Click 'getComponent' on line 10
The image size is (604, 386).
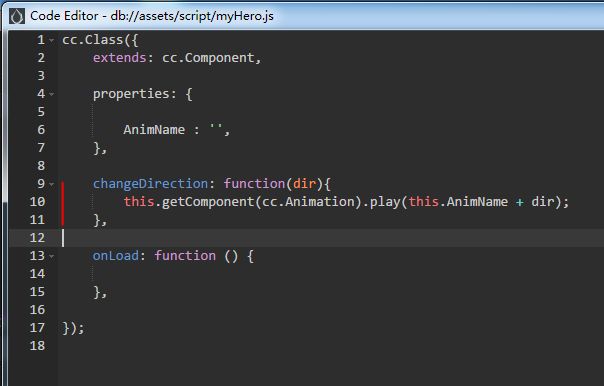tap(208, 202)
